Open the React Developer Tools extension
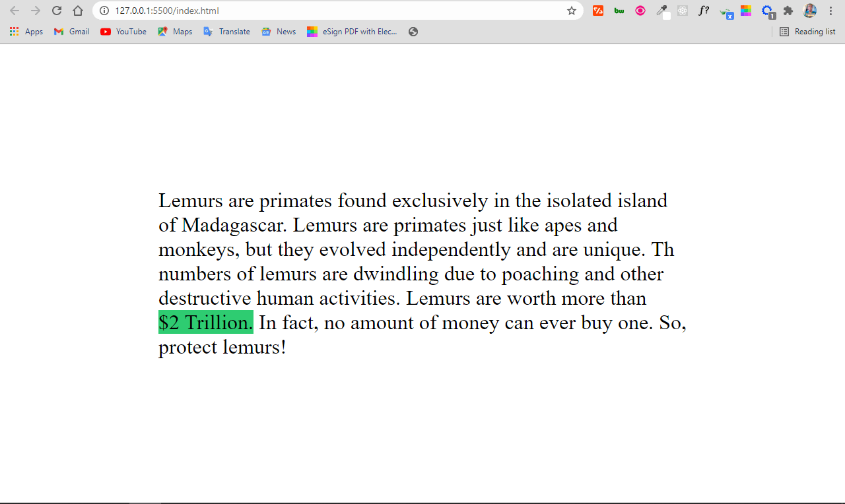 683,11
